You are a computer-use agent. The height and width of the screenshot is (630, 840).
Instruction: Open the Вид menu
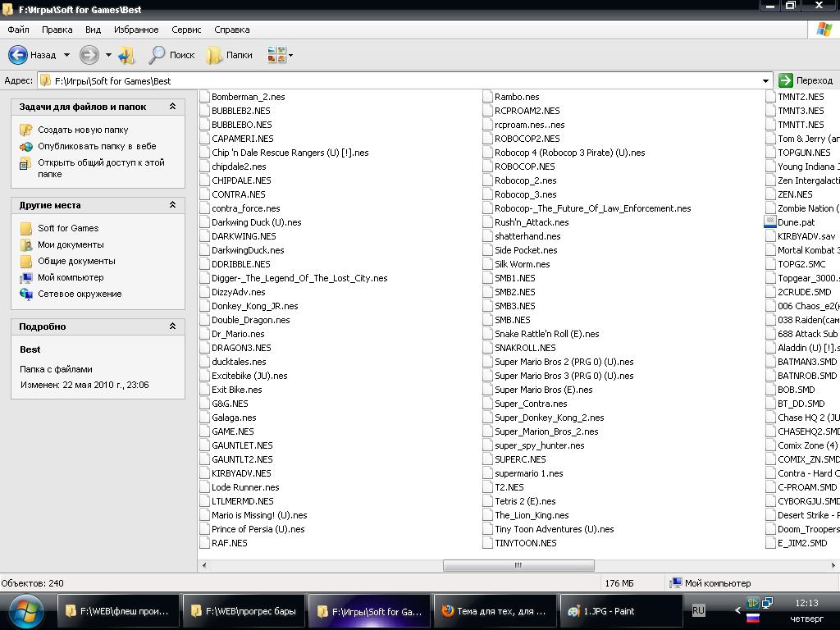click(94, 30)
